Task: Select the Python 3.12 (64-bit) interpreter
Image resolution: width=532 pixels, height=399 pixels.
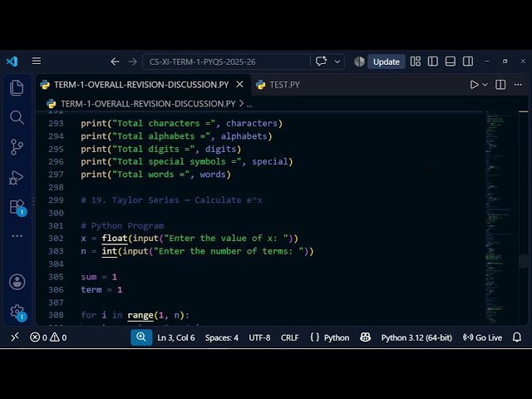Action: coord(416,337)
